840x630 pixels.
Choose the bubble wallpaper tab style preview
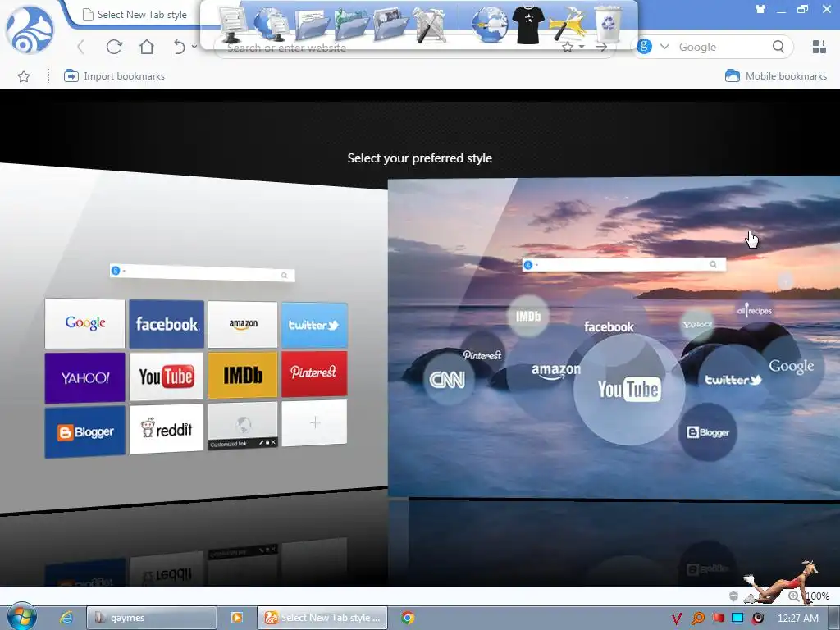click(x=614, y=337)
